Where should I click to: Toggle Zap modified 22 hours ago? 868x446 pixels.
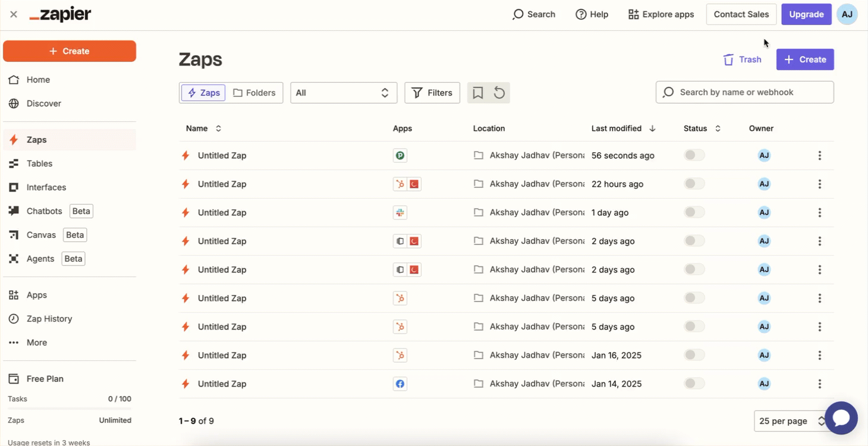(694, 184)
